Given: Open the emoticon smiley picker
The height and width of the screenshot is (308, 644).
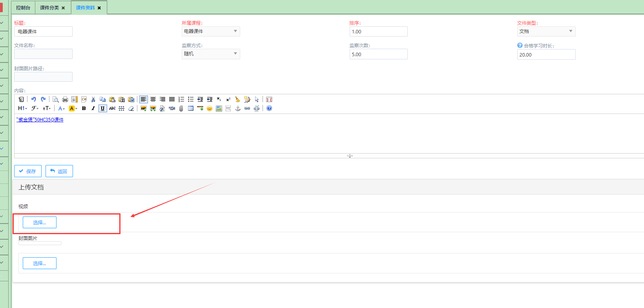Looking at the screenshot, I should (210, 108).
